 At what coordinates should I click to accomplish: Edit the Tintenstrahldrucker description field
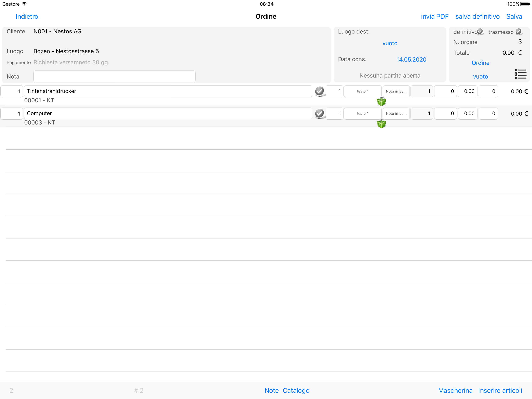[168, 91]
